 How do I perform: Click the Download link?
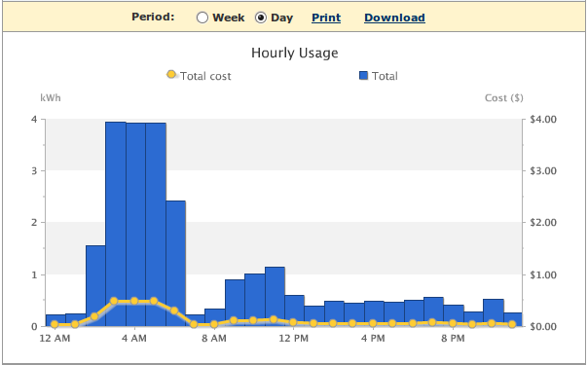[394, 18]
